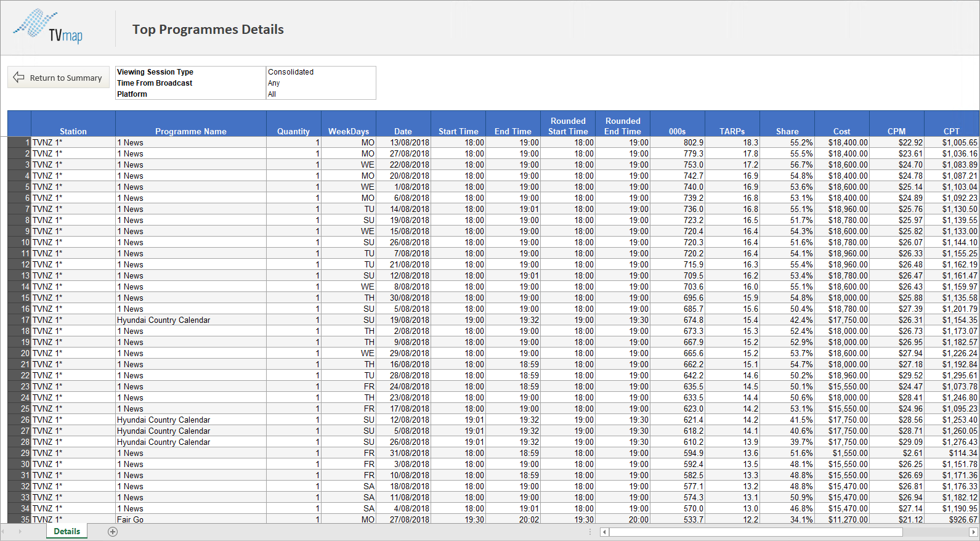The width and height of the screenshot is (980, 541).
Task: Click the Top Programmes Details title
Action: coord(208,30)
